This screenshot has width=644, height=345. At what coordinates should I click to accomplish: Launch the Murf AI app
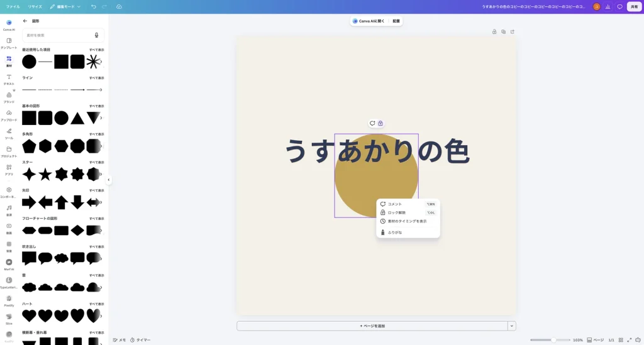pos(9,264)
